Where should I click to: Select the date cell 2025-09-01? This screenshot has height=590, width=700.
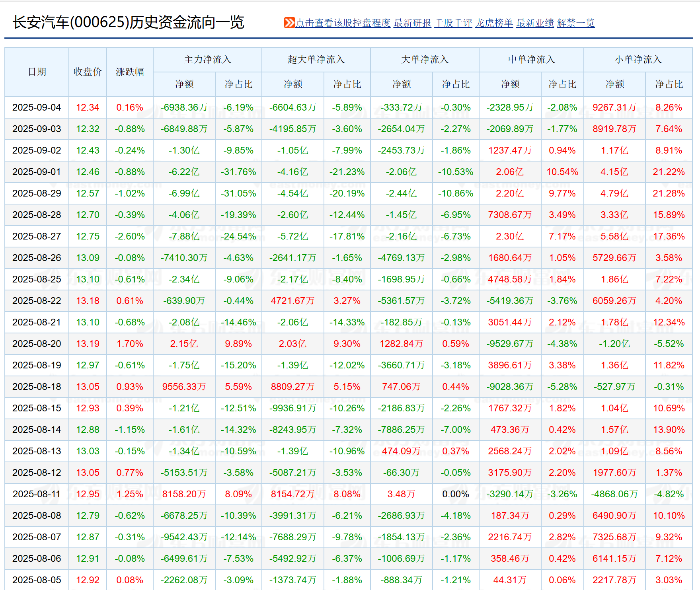click(37, 172)
